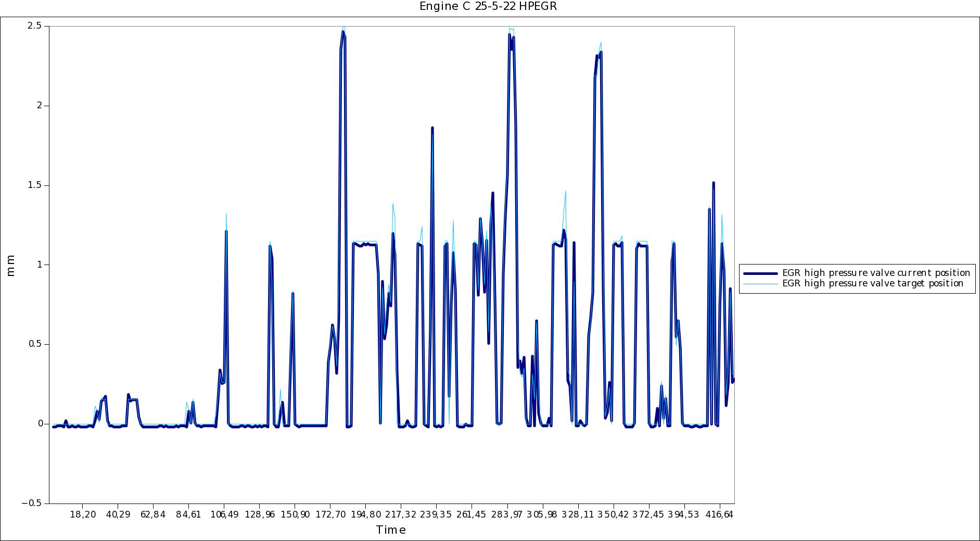This screenshot has width=980, height=541.
Task: Click the y-axis tick value 2
Action: [40, 106]
